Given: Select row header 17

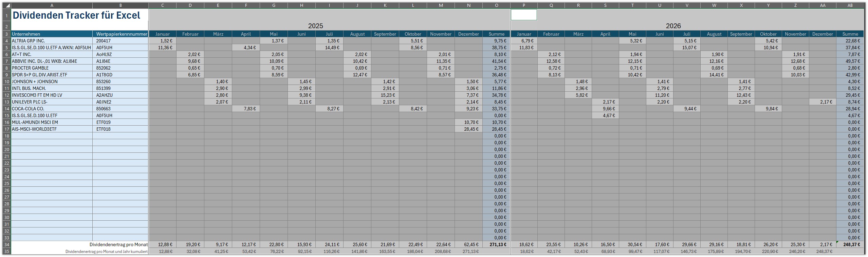Looking at the screenshot, I should (7, 129).
